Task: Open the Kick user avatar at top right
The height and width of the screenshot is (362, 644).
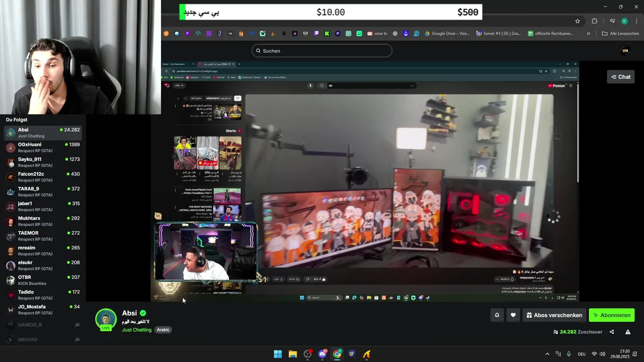Action: coord(625,51)
